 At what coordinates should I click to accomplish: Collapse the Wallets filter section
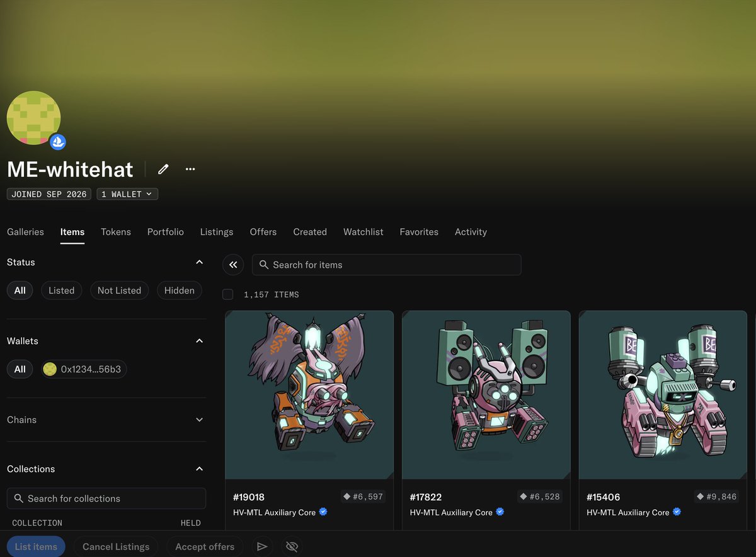pyautogui.click(x=200, y=341)
